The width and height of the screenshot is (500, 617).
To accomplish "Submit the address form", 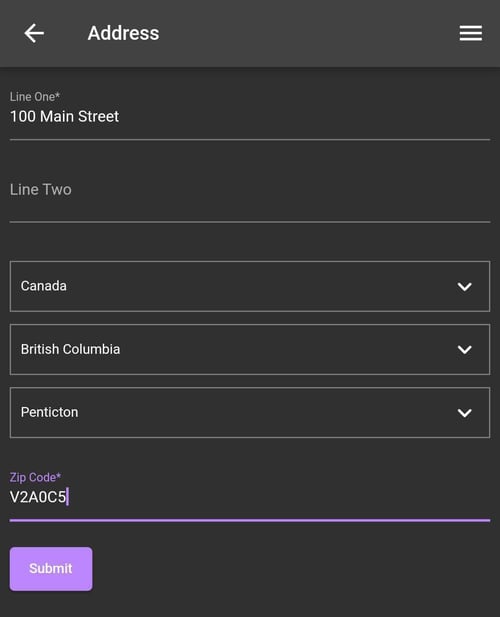I will (x=51, y=569).
